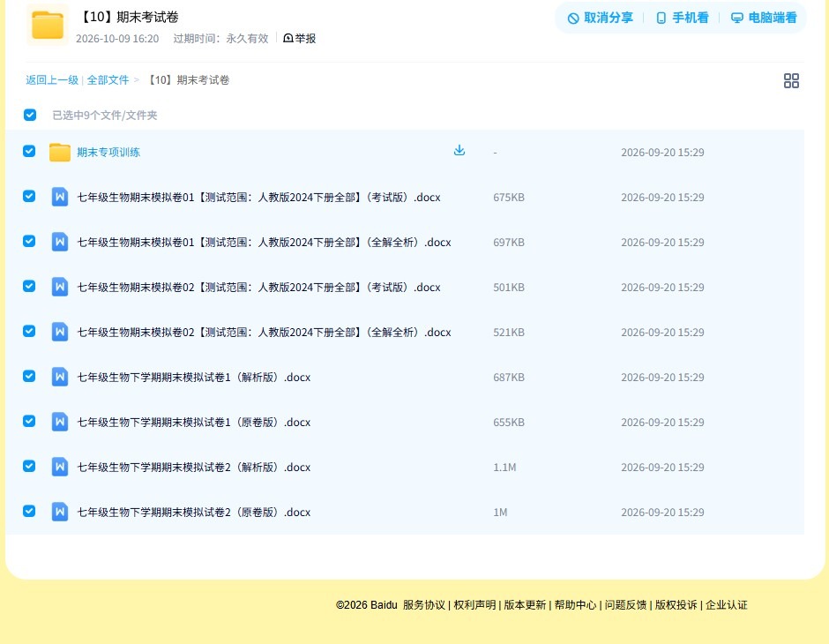Open 权利声明 footer link

click(x=474, y=605)
